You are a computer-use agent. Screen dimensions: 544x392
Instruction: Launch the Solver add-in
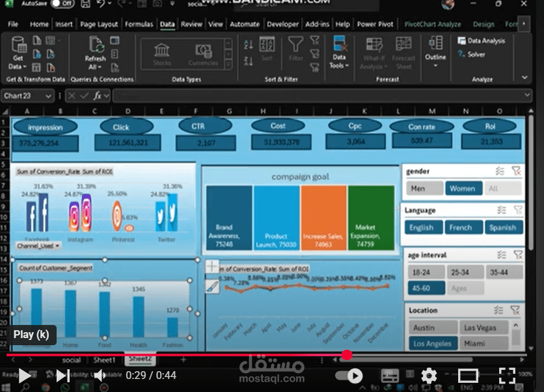(x=472, y=54)
